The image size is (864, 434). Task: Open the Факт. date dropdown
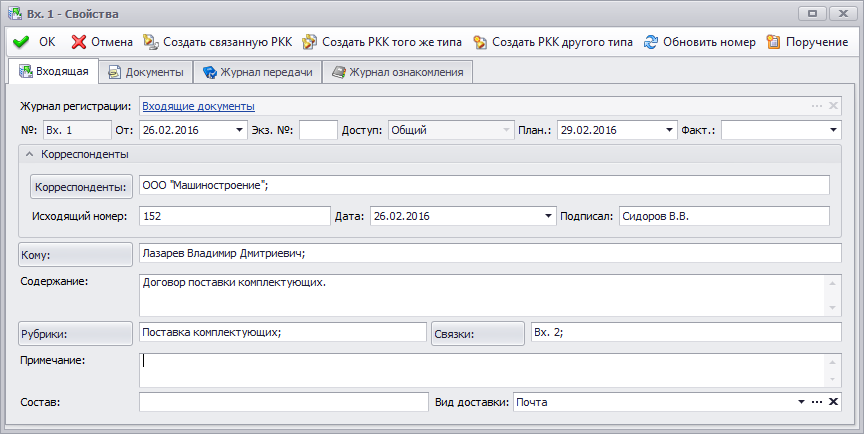click(x=833, y=130)
